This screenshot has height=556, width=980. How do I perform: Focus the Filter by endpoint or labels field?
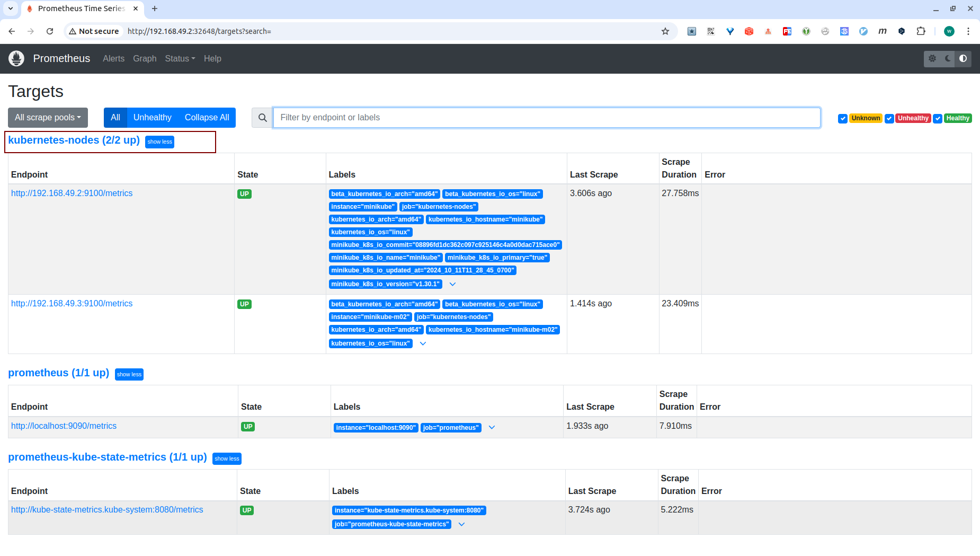[x=547, y=118]
